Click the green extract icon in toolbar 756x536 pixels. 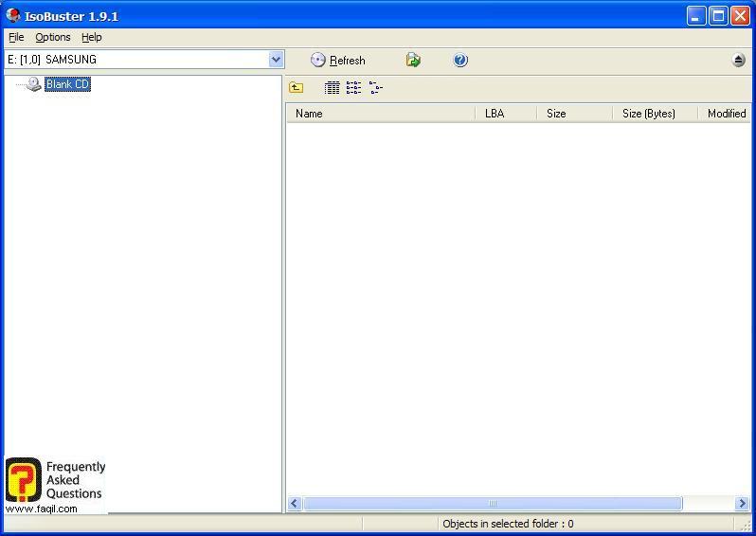point(413,60)
